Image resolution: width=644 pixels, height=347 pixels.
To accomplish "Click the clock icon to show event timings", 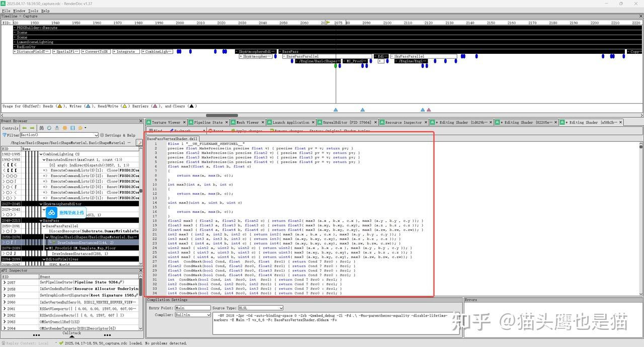I will 49,128.
